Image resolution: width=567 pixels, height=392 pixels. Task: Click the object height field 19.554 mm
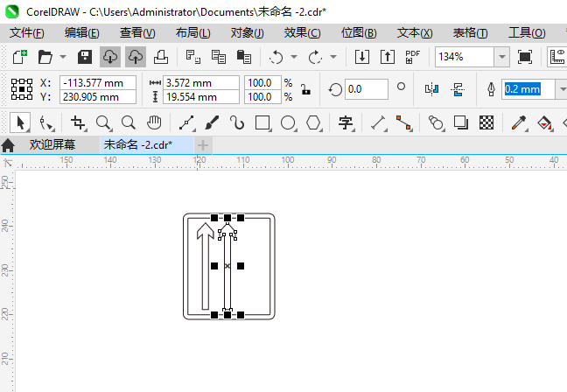(x=201, y=97)
